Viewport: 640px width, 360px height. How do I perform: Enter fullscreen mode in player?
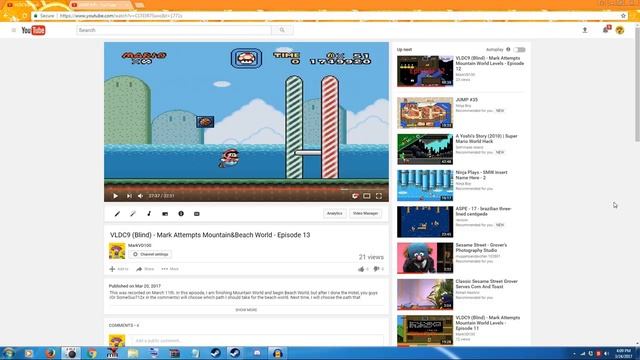[x=379, y=196]
